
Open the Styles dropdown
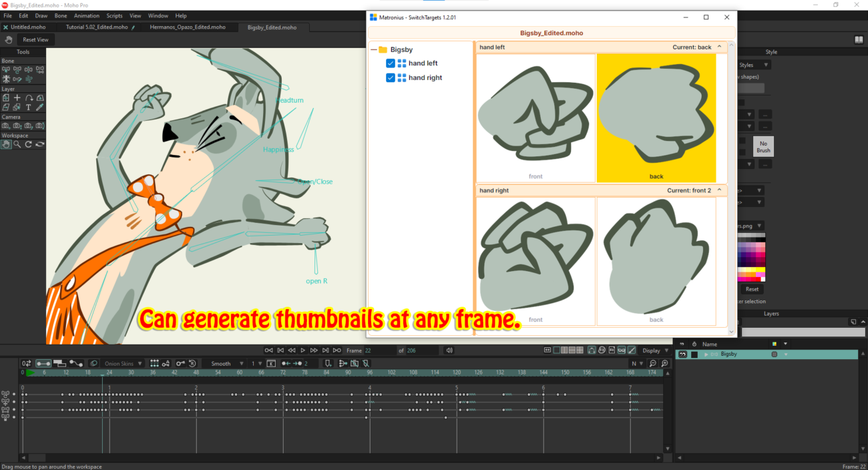(x=753, y=65)
